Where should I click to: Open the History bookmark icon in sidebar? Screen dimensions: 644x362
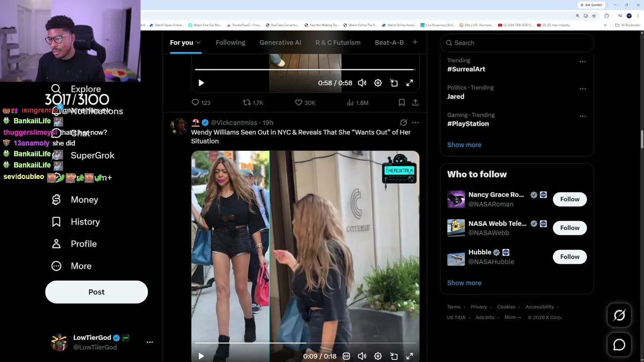tap(56, 222)
